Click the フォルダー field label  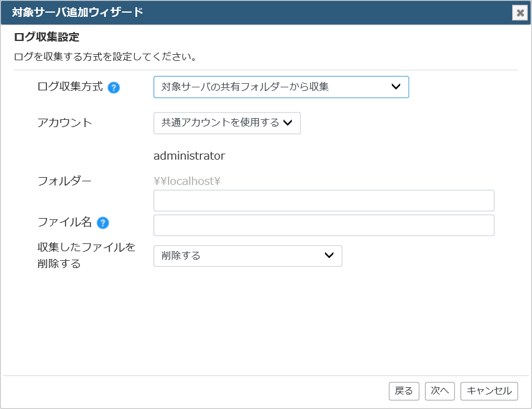64,181
